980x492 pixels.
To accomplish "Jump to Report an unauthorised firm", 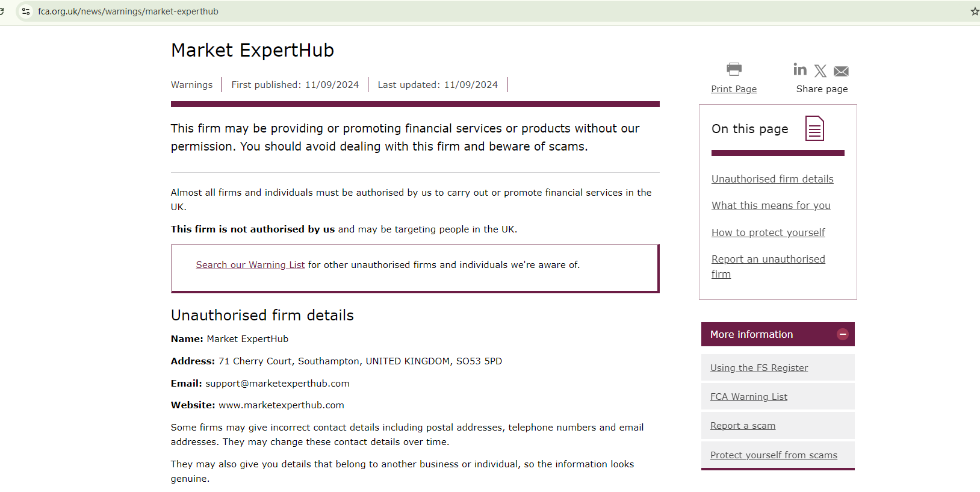I will coord(768,259).
